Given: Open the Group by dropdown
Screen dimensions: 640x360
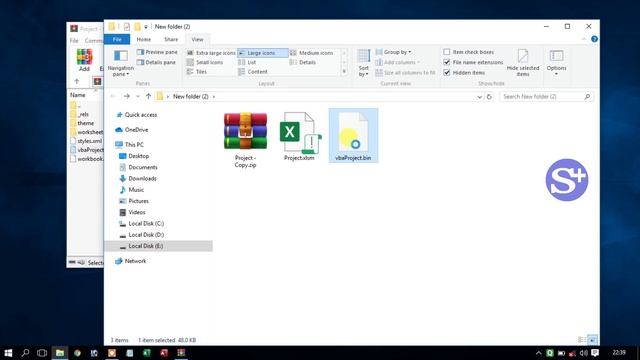Looking at the screenshot, I should click(x=393, y=52).
